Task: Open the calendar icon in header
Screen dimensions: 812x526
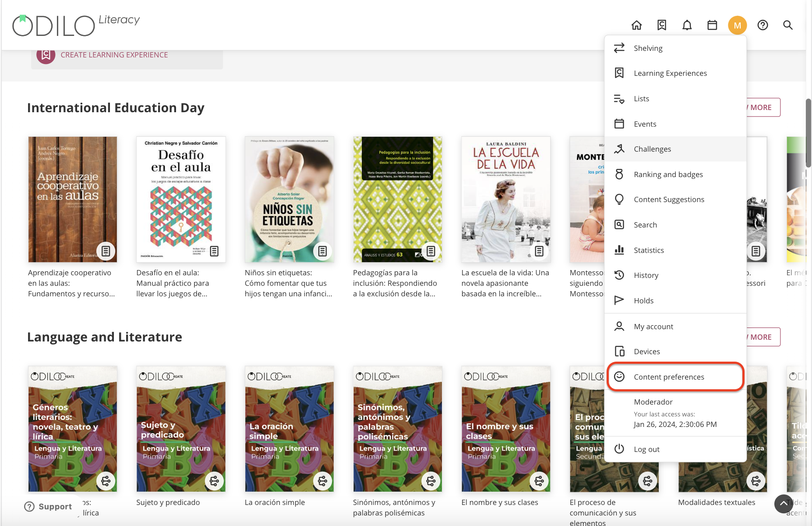Action: click(712, 25)
